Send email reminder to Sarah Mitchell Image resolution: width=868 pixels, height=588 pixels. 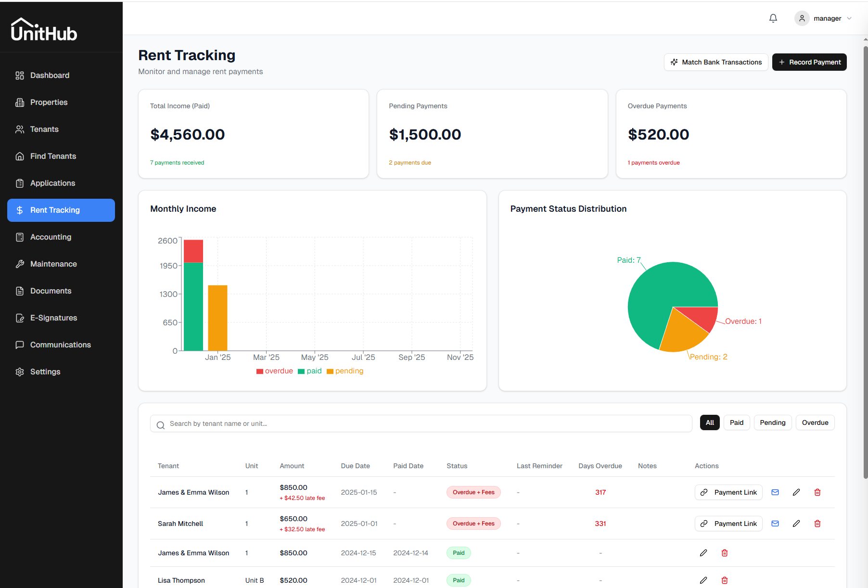(775, 524)
